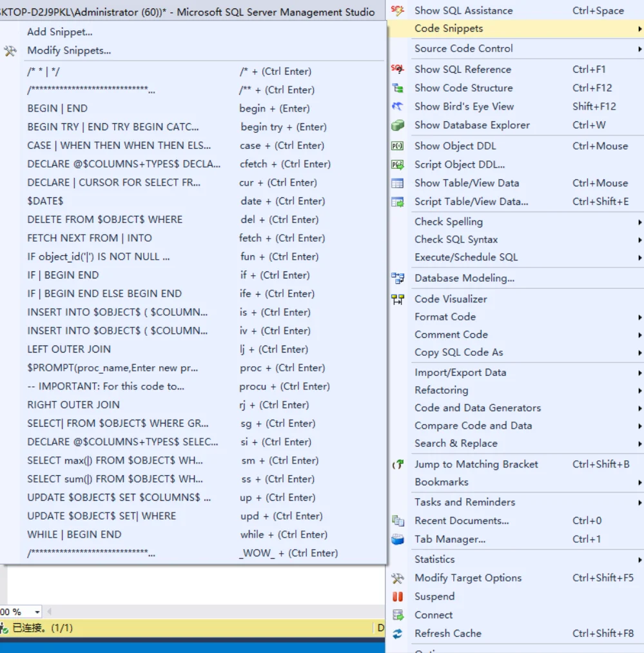Click the Show Code Structure icon

(x=397, y=88)
